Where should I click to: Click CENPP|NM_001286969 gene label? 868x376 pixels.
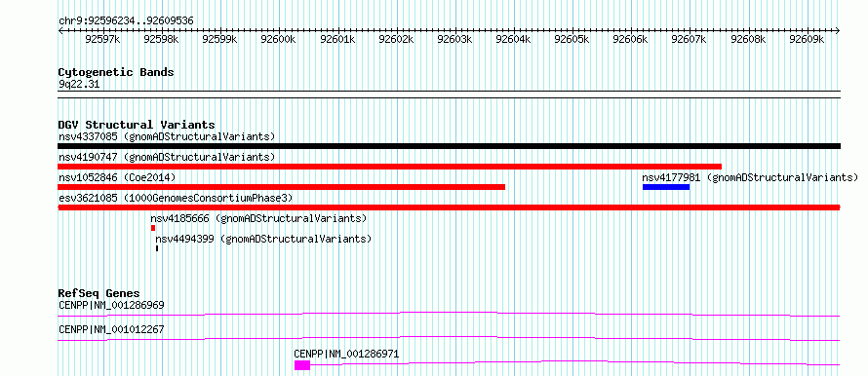tap(111, 305)
